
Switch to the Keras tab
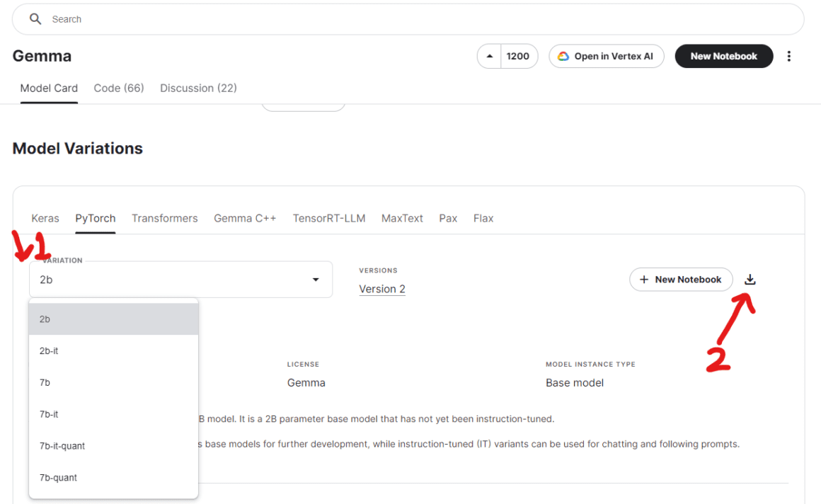point(45,218)
